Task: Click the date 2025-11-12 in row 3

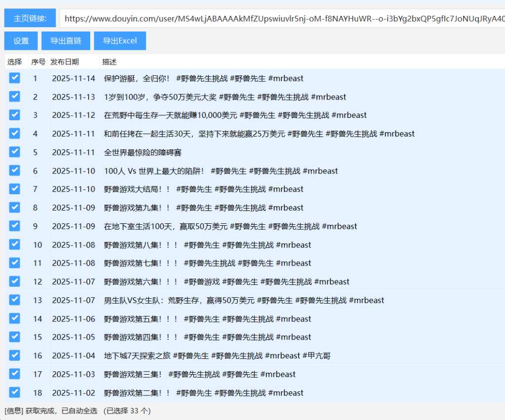Action: [73, 115]
